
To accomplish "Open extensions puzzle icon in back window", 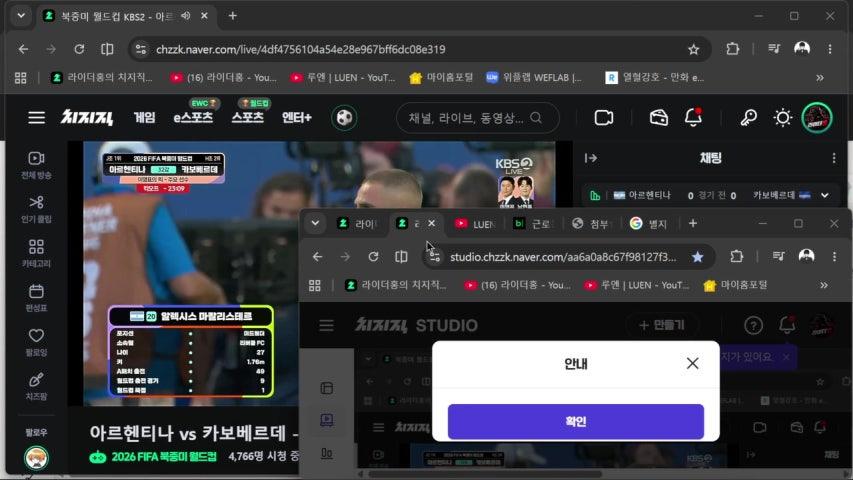I will point(733,49).
